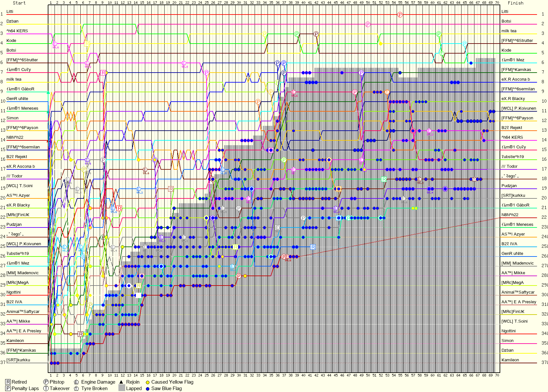Click the Penalty Laps 'P' legend icon
The height and width of the screenshot is (392, 548).
click(8, 388)
